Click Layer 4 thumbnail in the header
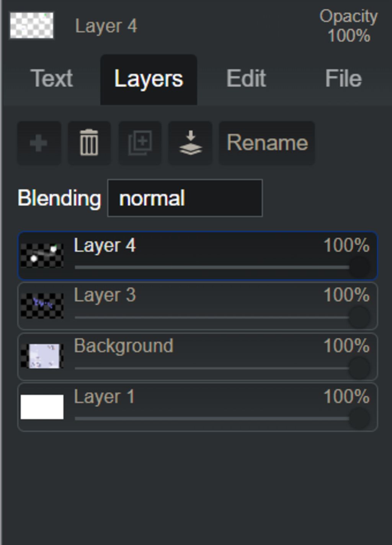 [x=31, y=26]
